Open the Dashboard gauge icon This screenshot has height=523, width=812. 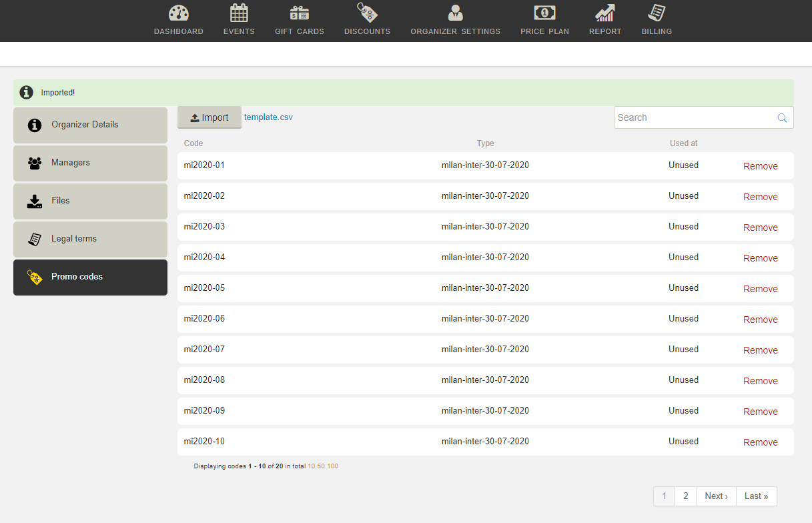(x=179, y=13)
